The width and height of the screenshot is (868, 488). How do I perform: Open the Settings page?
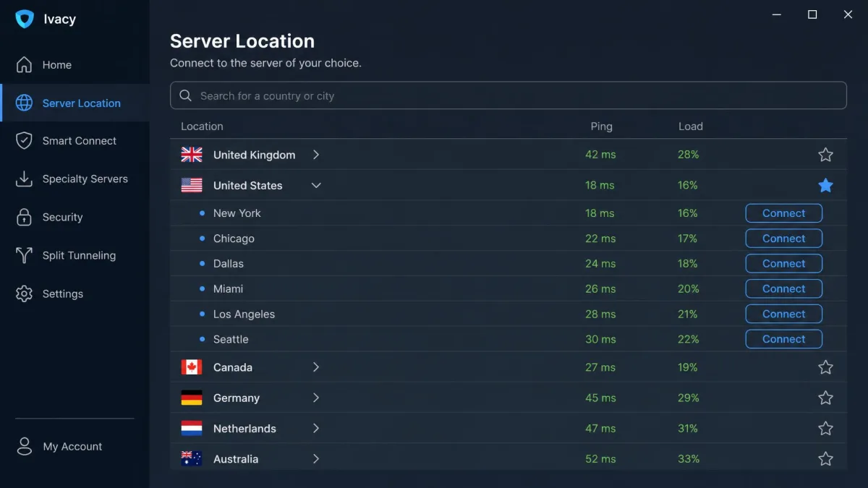pyautogui.click(x=75, y=294)
